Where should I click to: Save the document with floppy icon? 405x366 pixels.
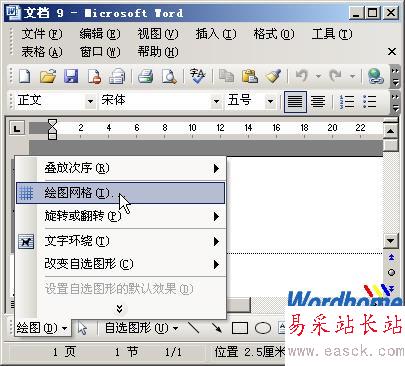71,76
